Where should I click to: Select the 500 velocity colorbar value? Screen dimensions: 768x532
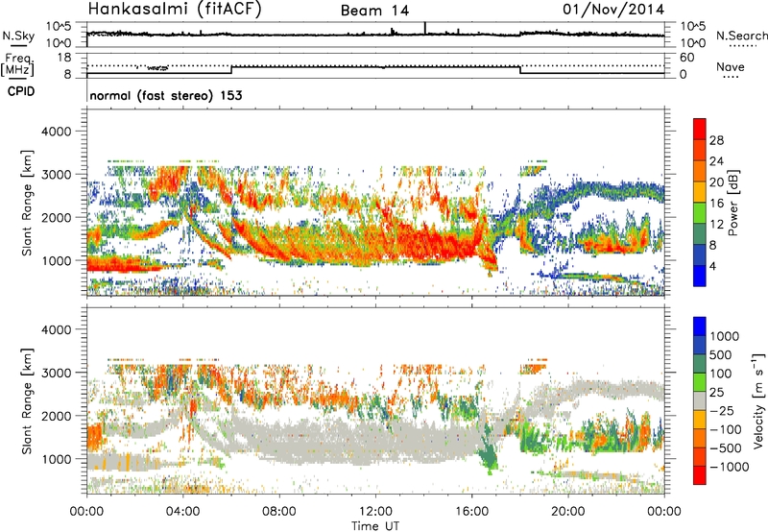click(721, 354)
